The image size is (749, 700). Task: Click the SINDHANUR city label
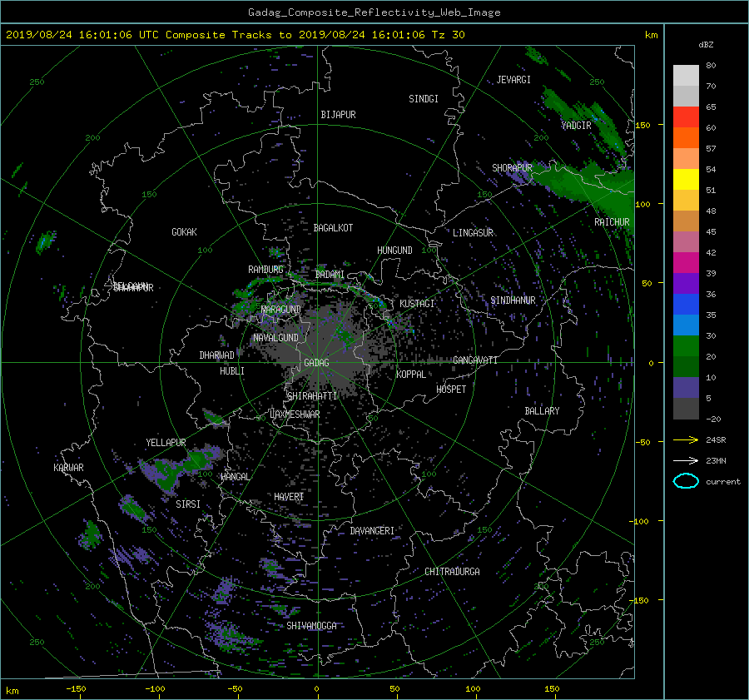[x=513, y=300]
